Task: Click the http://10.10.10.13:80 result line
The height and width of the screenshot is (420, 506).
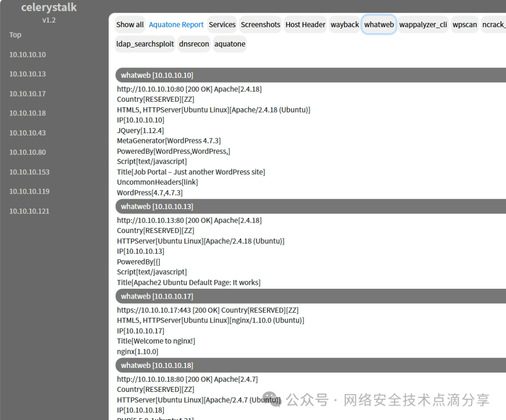Action: [x=189, y=220]
